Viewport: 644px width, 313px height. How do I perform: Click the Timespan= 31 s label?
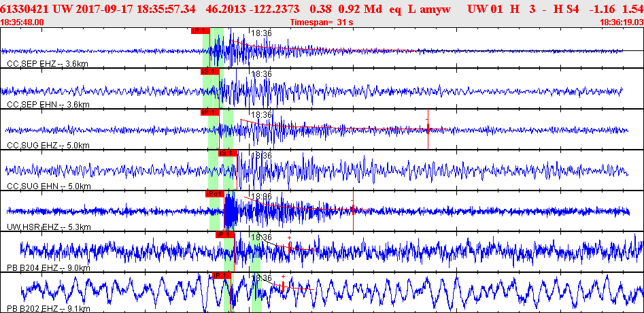point(322,22)
